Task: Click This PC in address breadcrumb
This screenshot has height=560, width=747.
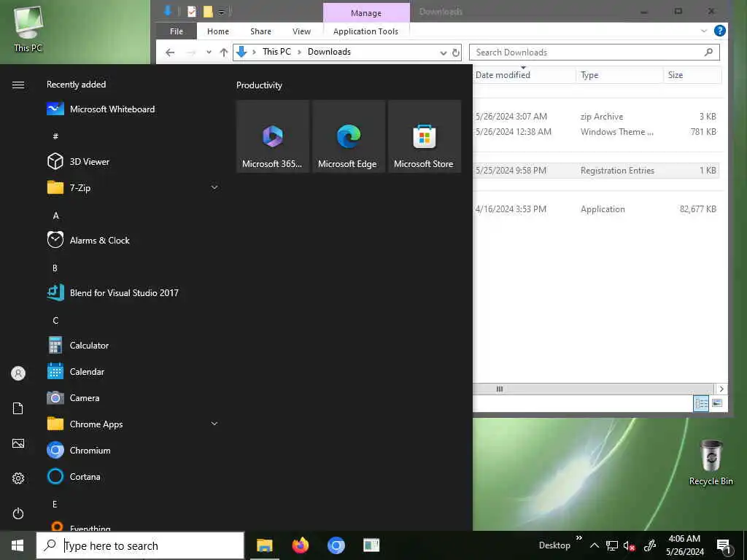Action: [276, 52]
